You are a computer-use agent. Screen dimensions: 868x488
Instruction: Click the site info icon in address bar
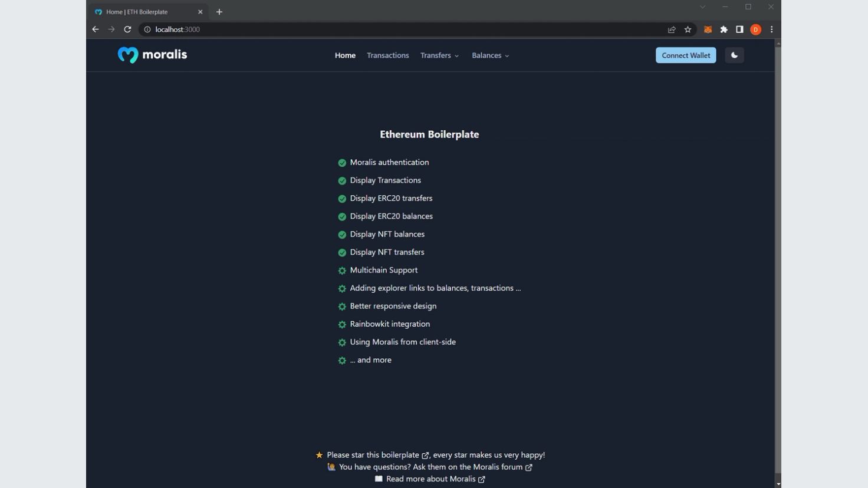point(147,29)
